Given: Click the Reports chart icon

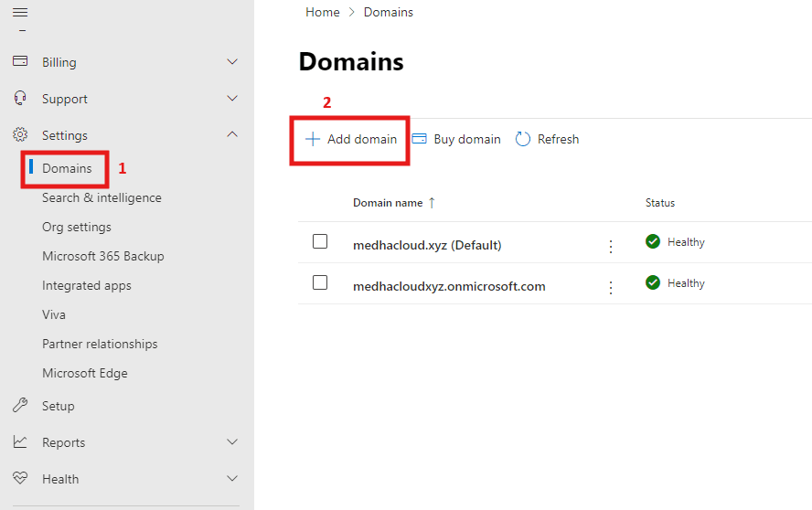Looking at the screenshot, I should [x=20, y=442].
